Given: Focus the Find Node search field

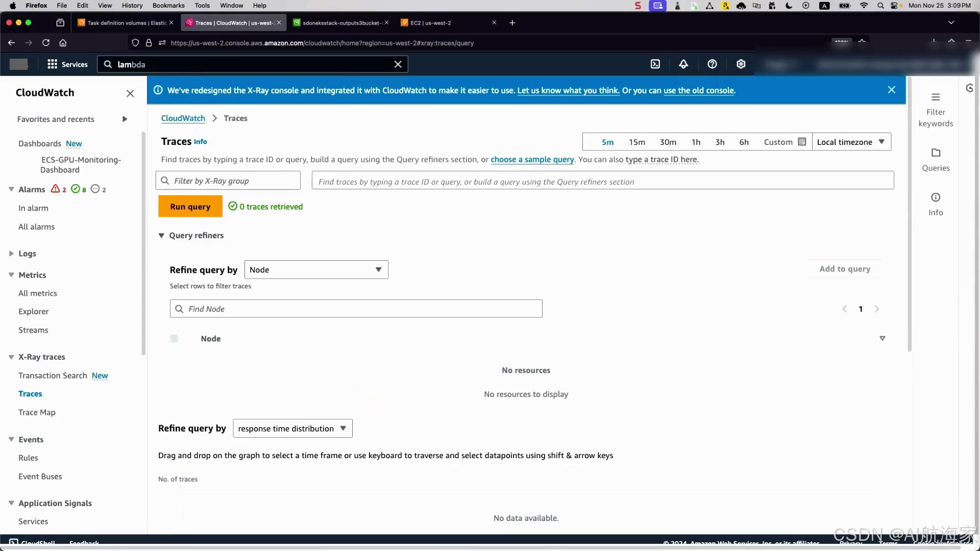Looking at the screenshot, I should click(x=356, y=309).
